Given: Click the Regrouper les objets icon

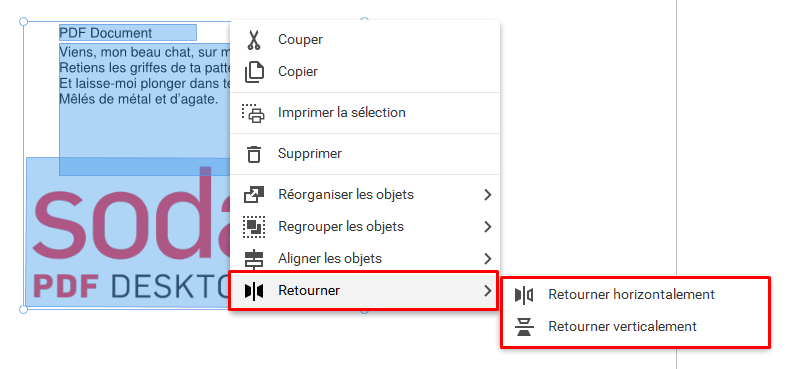Looking at the screenshot, I should pyautogui.click(x=254, y=226).
